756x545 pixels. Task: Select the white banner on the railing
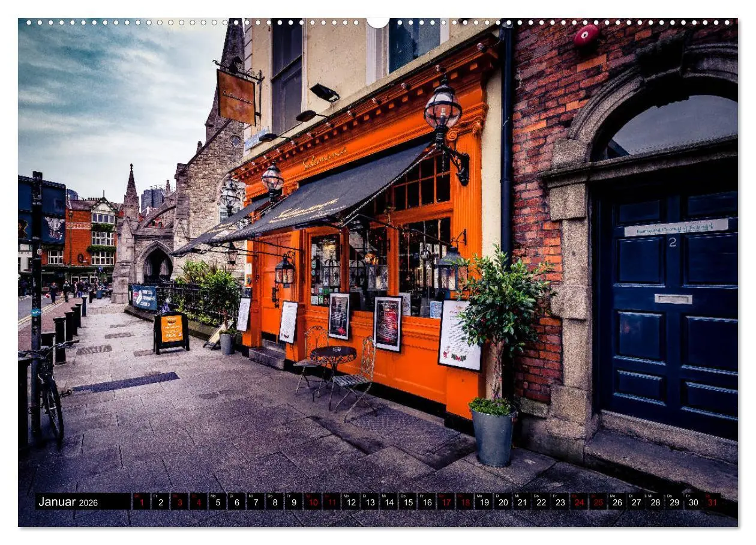[144, 297]
